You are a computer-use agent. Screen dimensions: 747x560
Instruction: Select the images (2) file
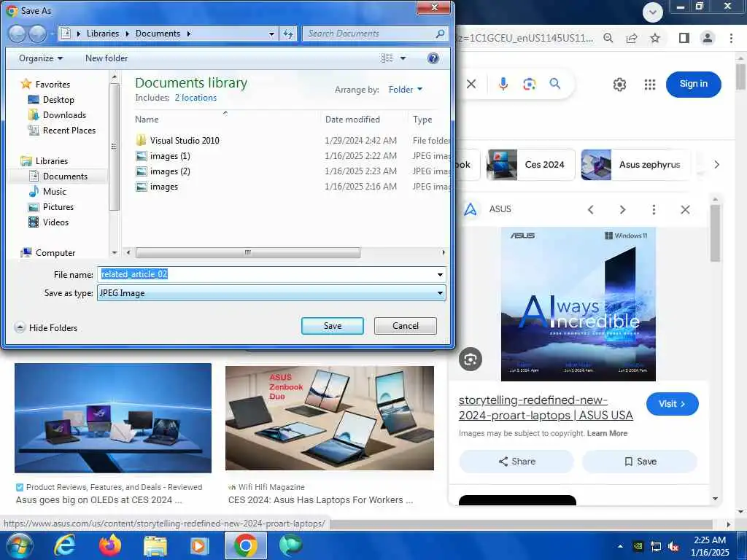coord(163,171)
